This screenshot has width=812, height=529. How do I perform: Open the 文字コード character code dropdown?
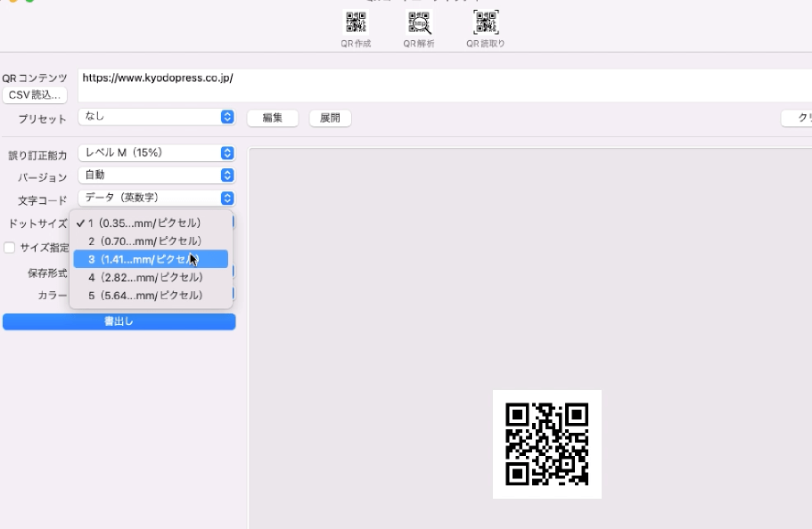tap(157, 197)
